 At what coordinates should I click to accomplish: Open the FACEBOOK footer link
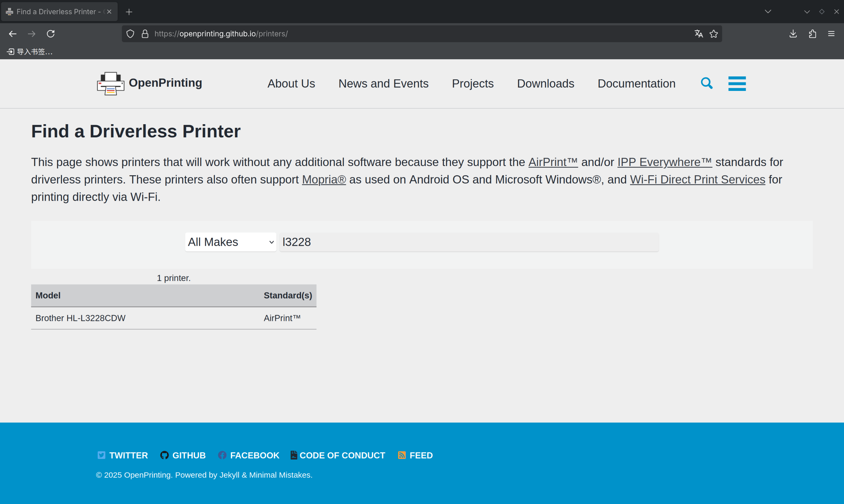point(249,456)
